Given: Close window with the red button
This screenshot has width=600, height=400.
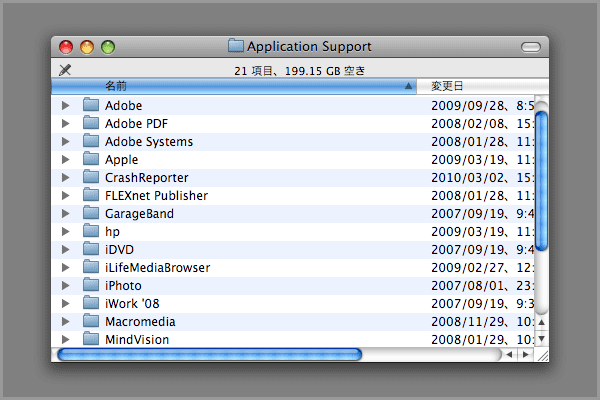Looking at the screenshot, I should (x=66, y=47).
